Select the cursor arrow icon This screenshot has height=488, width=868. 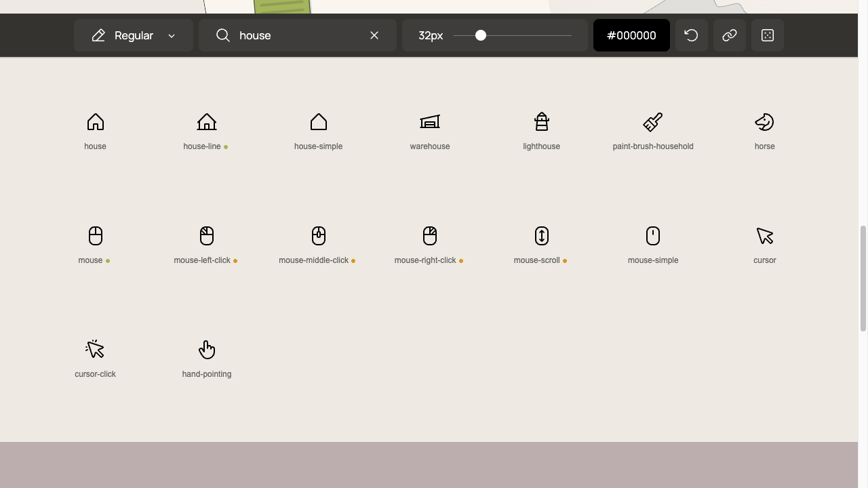point(764,236)
